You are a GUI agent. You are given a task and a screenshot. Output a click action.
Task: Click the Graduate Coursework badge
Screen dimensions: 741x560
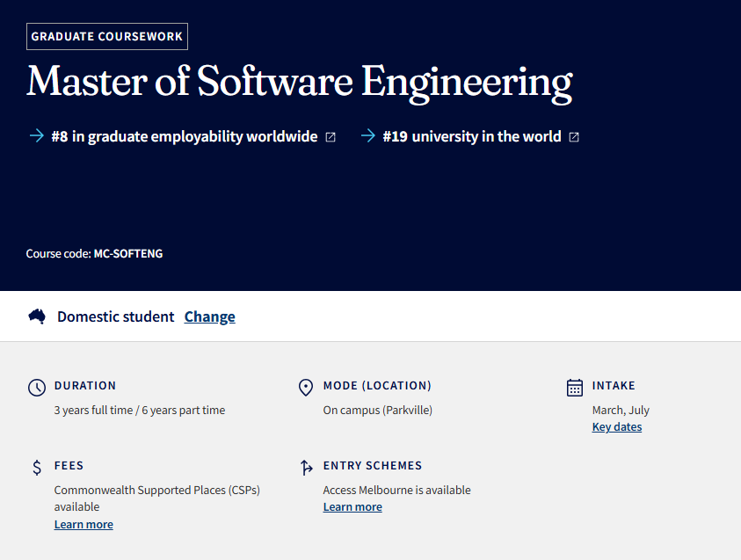point(107,36)
